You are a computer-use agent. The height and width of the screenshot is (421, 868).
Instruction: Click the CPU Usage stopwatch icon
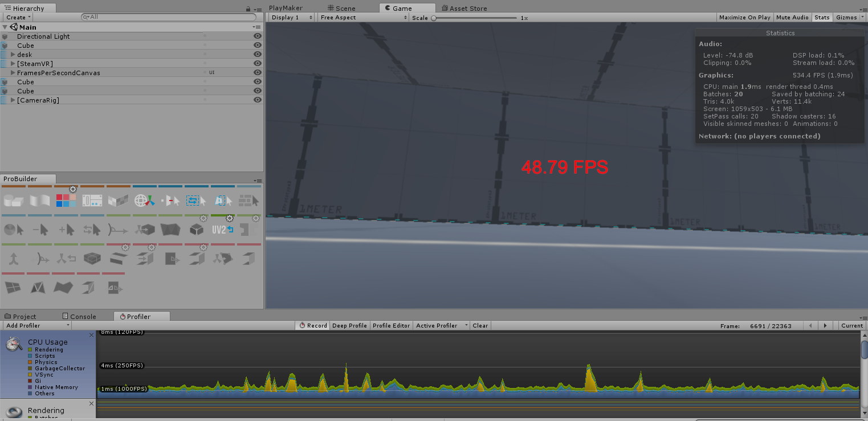click(x=14, y=344)
